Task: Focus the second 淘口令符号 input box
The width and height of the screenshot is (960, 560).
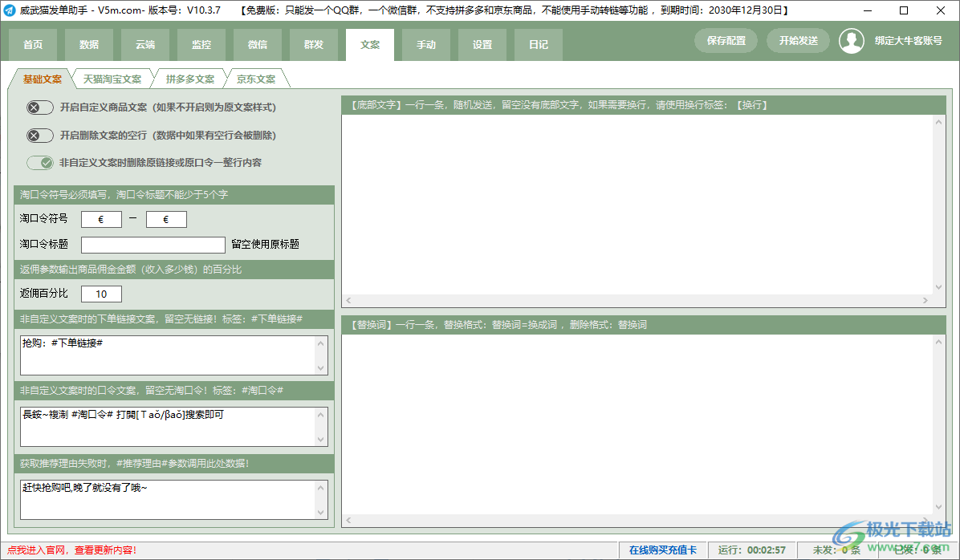Action: 166,219
